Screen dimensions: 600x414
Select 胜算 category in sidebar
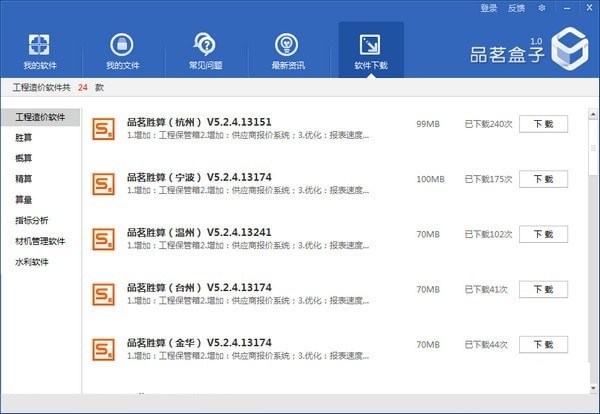[x=23, y=138]
